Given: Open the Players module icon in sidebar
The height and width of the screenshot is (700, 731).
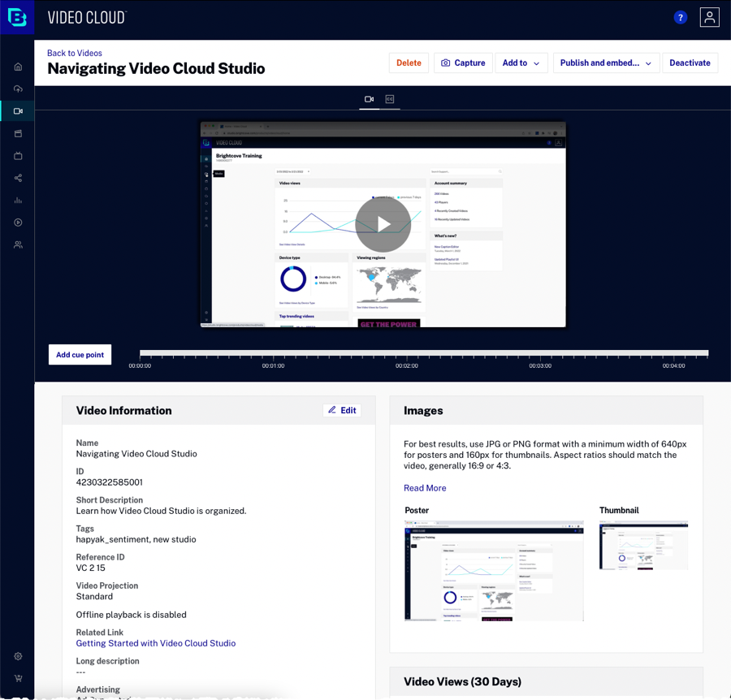Looking at the screenshot, I should tap(18, 223).
